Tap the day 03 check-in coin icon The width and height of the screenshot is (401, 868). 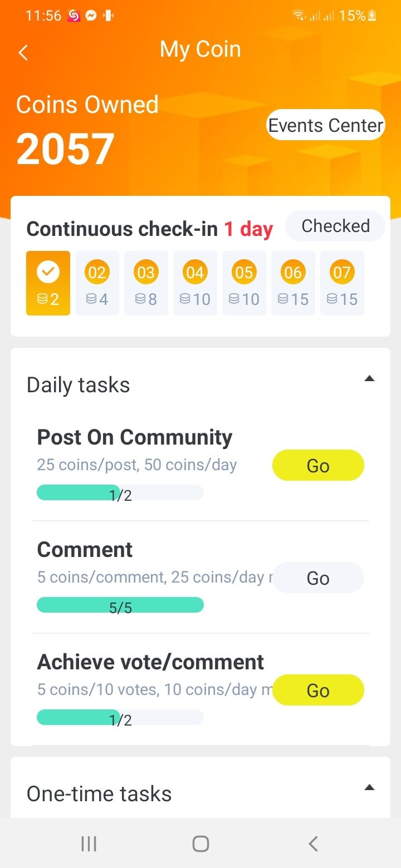coord(146,273)
